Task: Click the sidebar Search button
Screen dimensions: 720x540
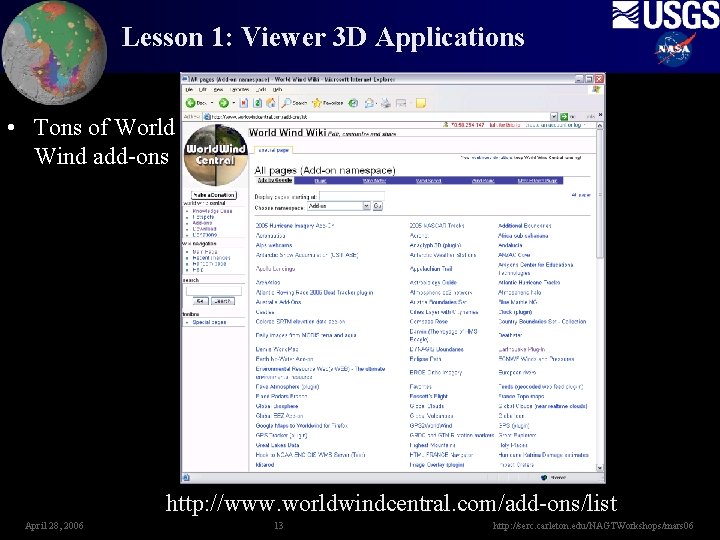Action: click(x=223, y=301)
